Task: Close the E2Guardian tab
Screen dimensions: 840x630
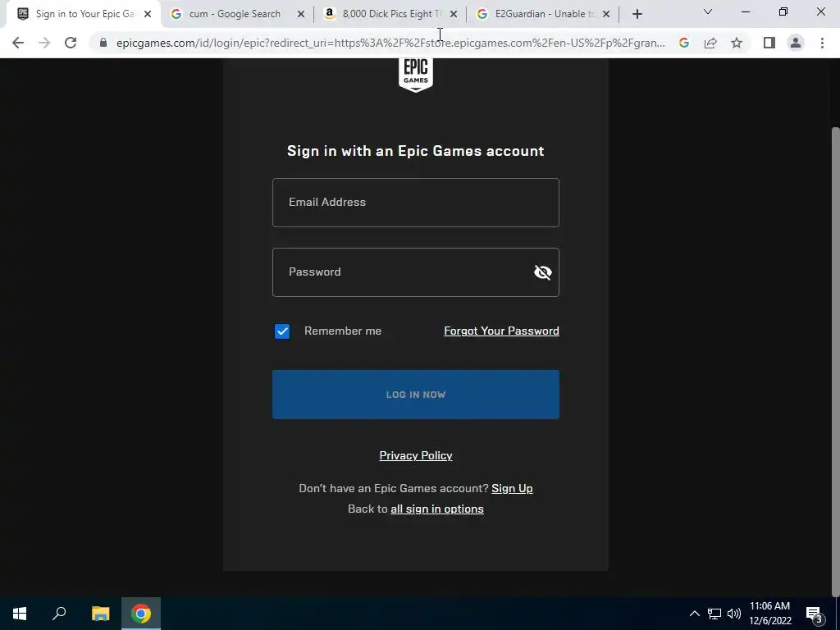Action: [x=606, y=15]
